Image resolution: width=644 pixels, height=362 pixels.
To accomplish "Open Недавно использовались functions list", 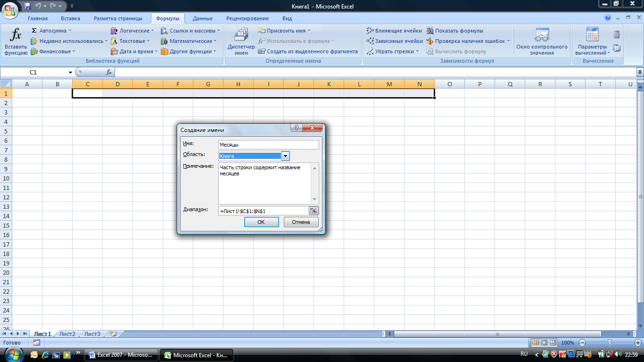I will [x=69, y=41].
